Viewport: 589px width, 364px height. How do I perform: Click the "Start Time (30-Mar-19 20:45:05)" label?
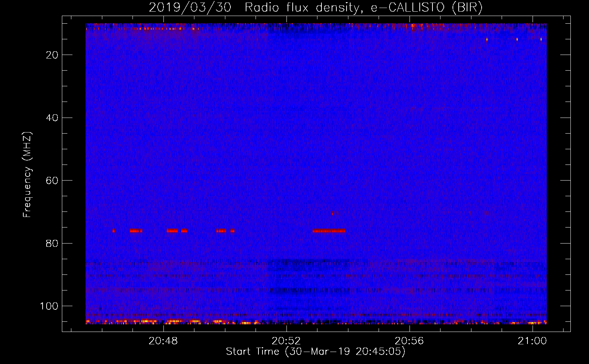click(x=316, y=352)
